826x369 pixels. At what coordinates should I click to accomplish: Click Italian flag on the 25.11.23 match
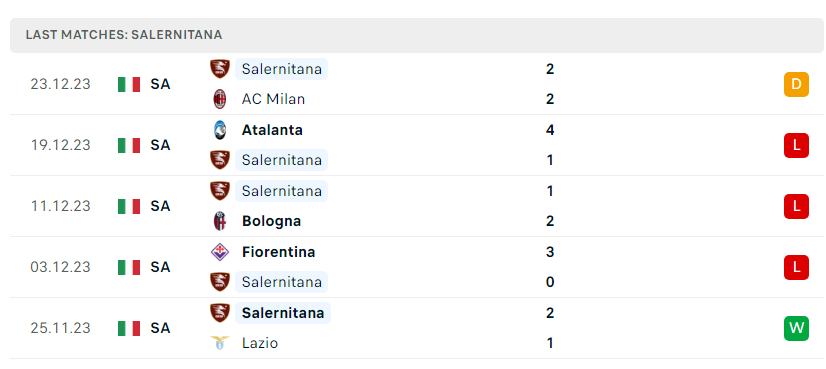[129, 328]
